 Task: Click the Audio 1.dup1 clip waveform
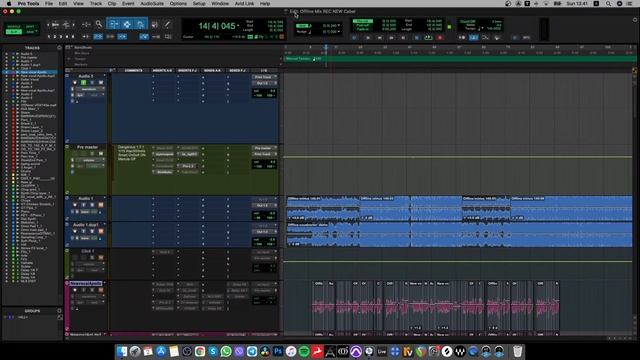pyautogui.click(x=459, y=235)
